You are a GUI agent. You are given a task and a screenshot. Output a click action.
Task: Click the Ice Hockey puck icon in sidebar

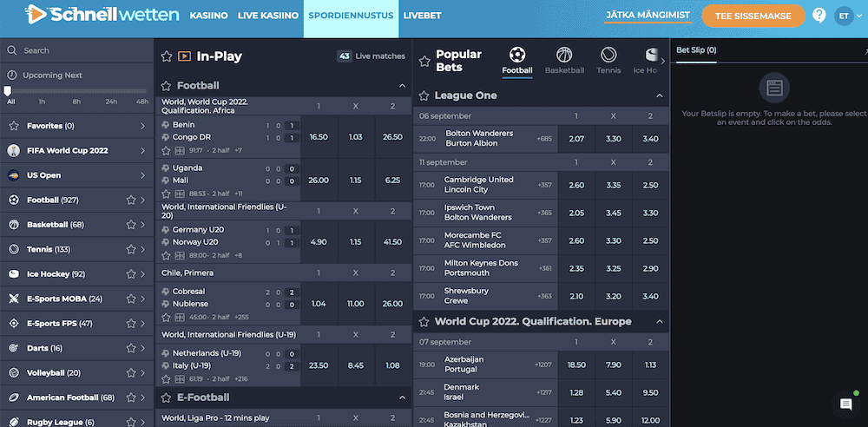coord(14,274)
